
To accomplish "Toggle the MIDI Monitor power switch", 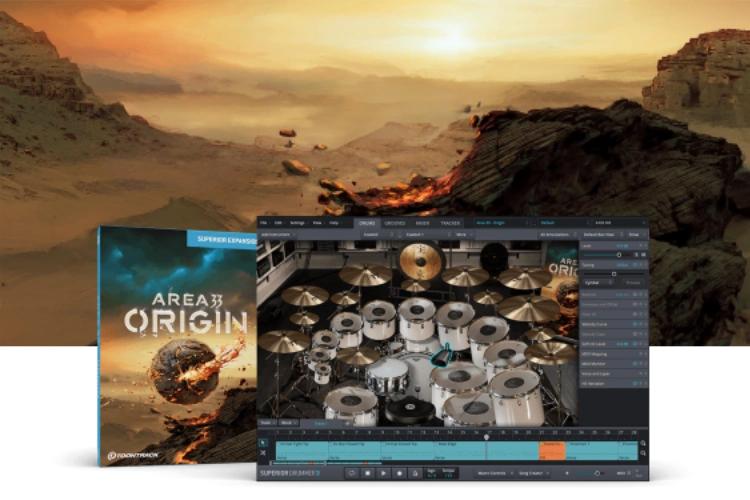I will click(635, 364).
